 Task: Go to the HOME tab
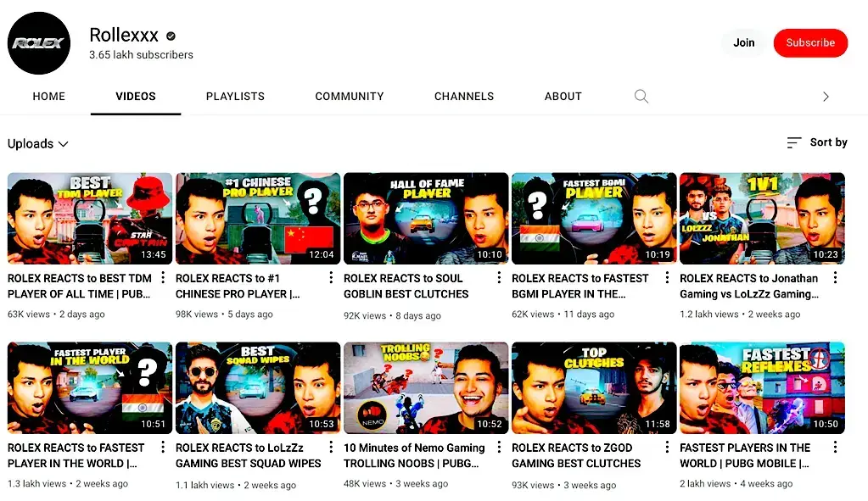coord(48,97)
